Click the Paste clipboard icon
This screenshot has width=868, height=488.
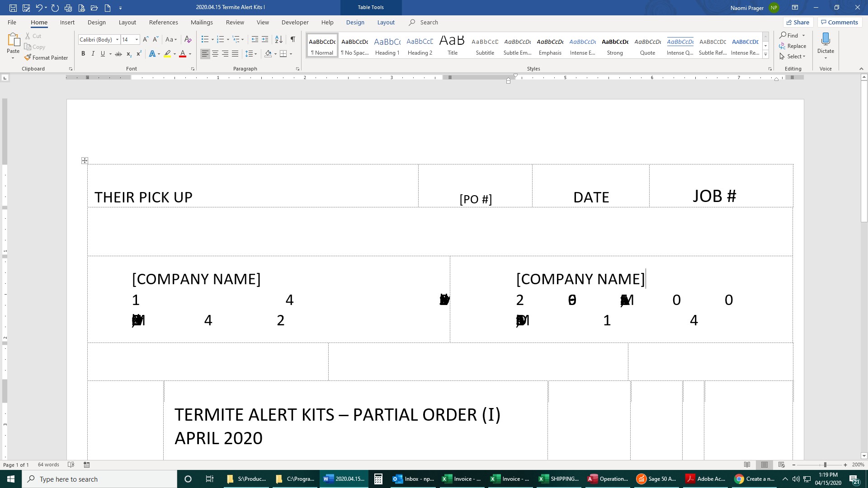13,40
